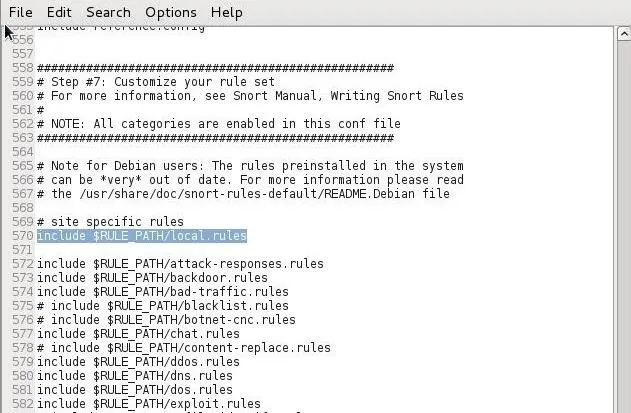
Task: Open the Edit menu
Action: tap(59, 12)
